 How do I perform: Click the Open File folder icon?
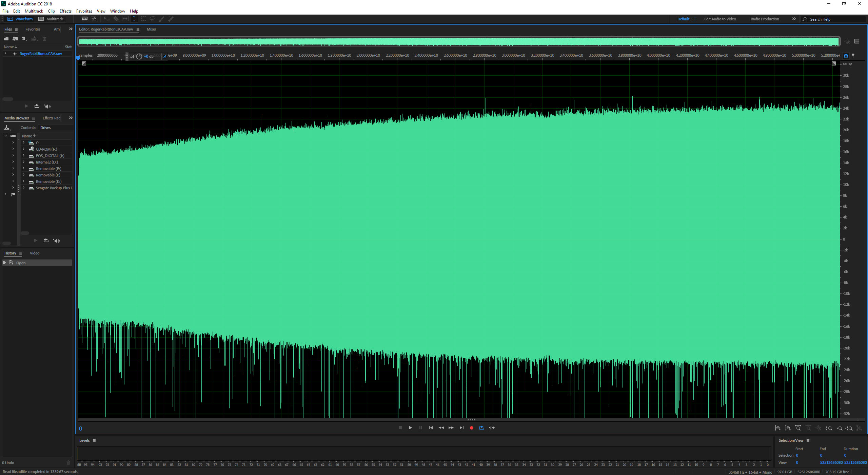6,39
